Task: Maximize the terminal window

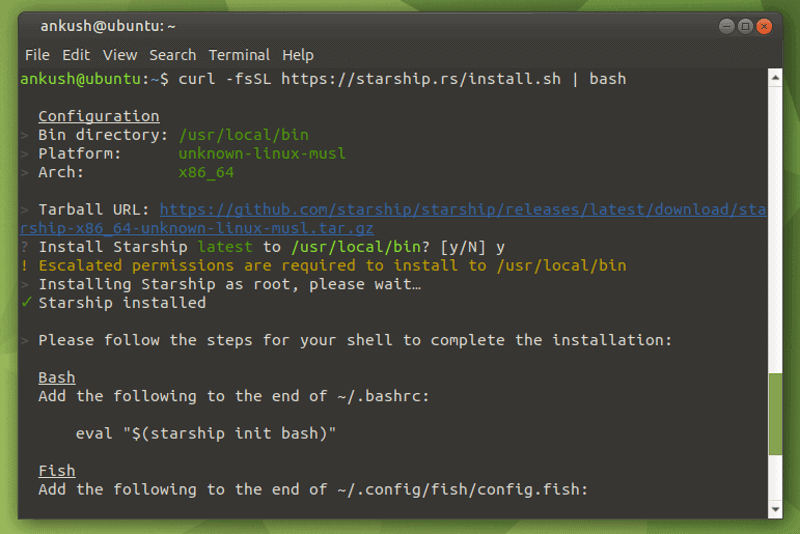Action: pyautogui.click(x=745, y=26)
